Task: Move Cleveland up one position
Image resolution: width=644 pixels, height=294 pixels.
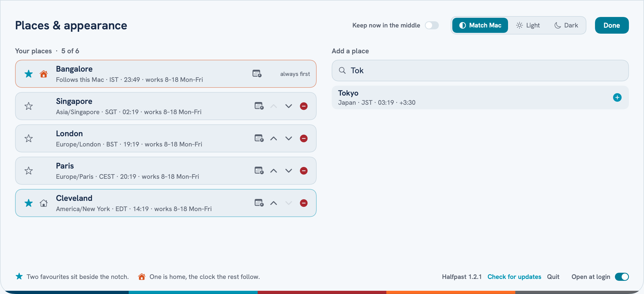Action: pyautogui.click(x=274, y=203)
